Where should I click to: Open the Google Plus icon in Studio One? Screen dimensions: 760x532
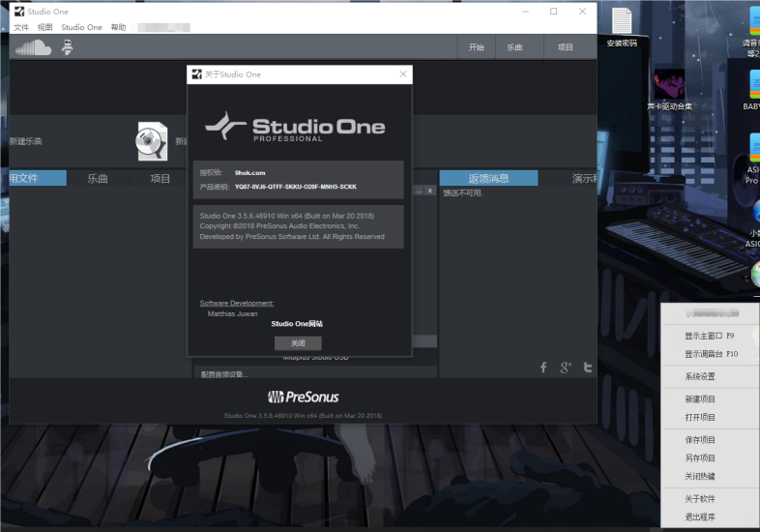click(x=566, y=368)
